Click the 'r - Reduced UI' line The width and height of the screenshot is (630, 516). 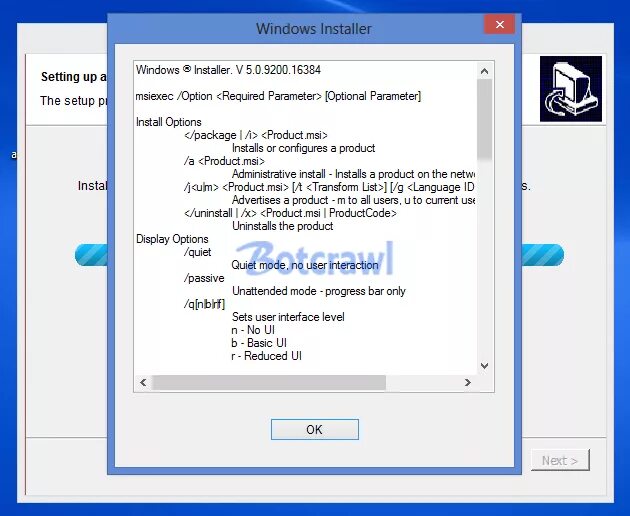click(x=267, y=356)
